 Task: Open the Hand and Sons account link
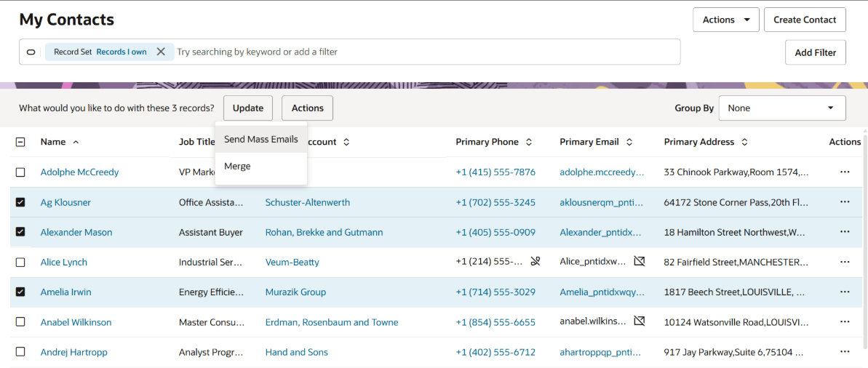(x=297, y=351)
